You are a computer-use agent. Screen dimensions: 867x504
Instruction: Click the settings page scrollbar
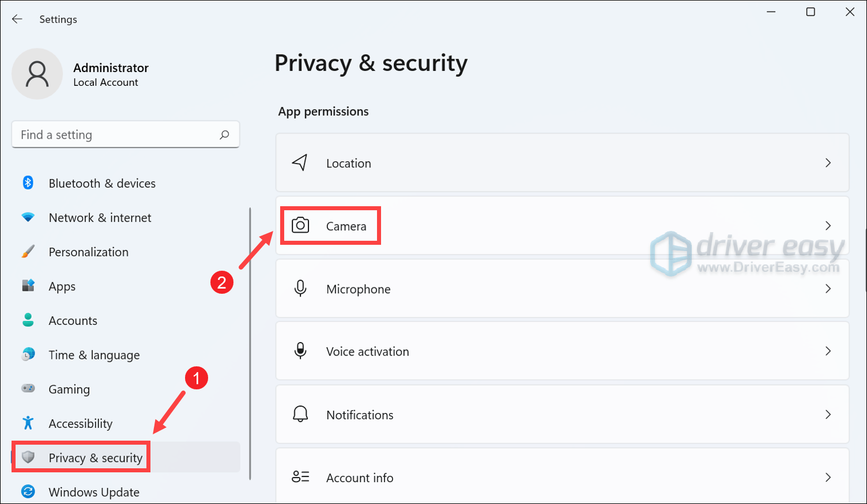[251, 343]
